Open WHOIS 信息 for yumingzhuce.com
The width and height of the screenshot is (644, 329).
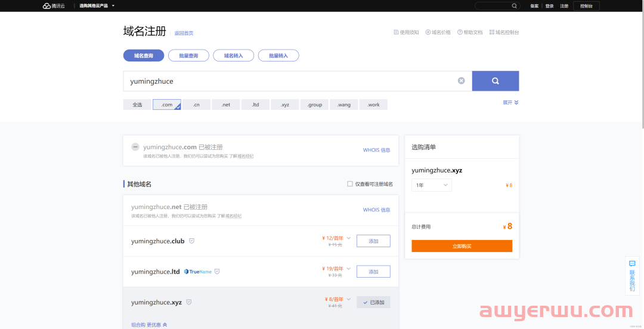pyautogui.click(x=377, y=150)
